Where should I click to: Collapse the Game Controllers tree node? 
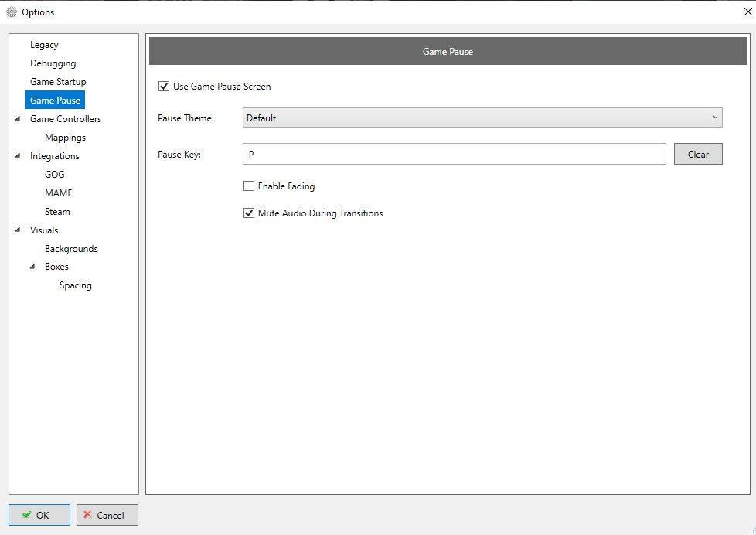tap(18, 119)
